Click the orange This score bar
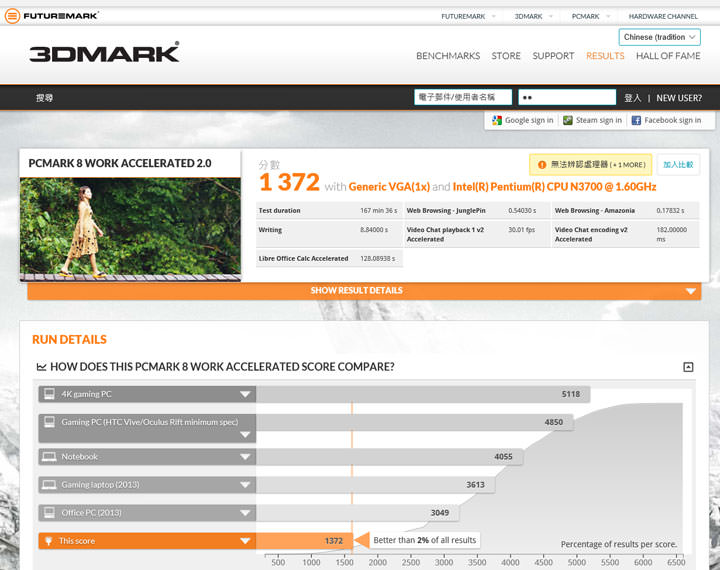The image size is (720, 570). pyautogui.click(x=303, y=541)
